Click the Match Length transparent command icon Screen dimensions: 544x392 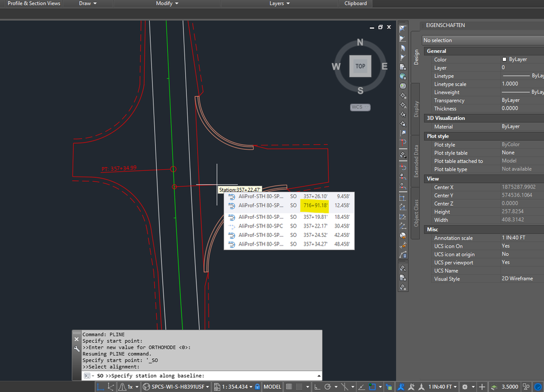[402, 245]
